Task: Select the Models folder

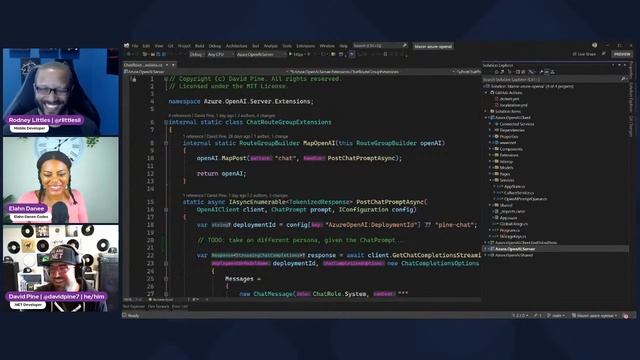Action: 507,167
